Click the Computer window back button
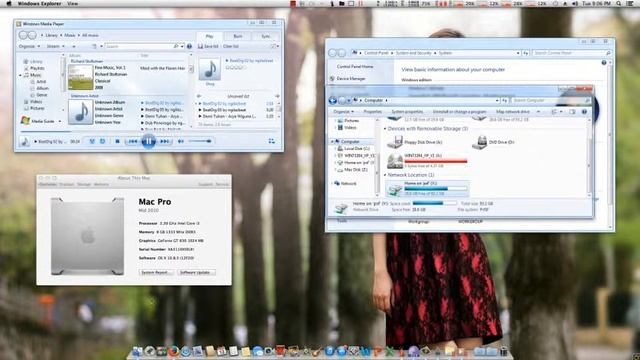Screen dimensions: 640x360 tap(333, 100)
